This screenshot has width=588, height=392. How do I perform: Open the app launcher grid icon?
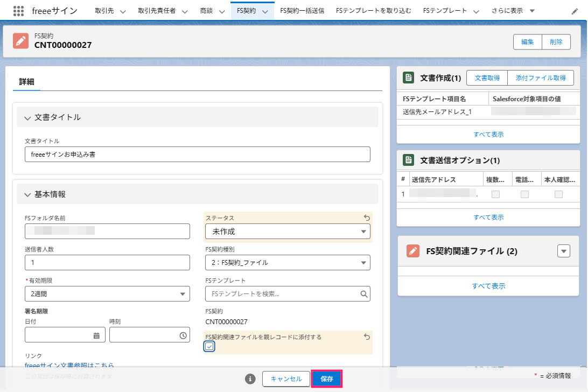(x=18, y=11)
